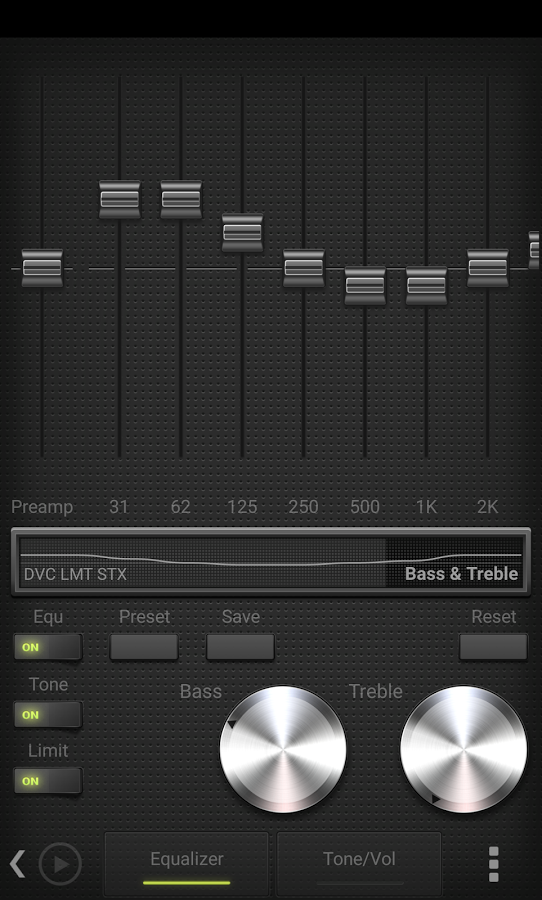
Task: Click the 500 Hz band slider handle
Action: [365, 286]
